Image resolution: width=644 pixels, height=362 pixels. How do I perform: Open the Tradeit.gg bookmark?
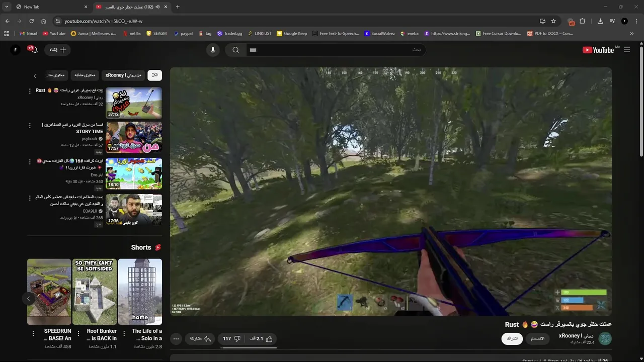pyautogui.click(x=229, y=34)
